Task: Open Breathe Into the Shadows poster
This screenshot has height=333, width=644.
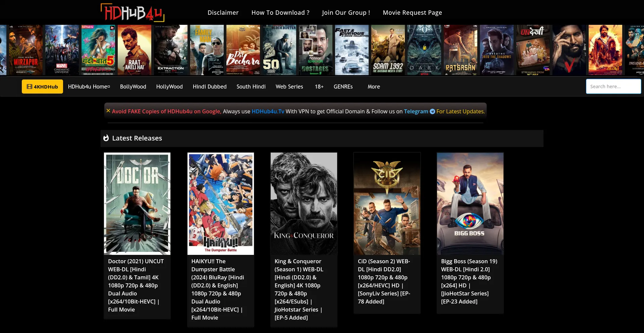Action: pos(497,50)
